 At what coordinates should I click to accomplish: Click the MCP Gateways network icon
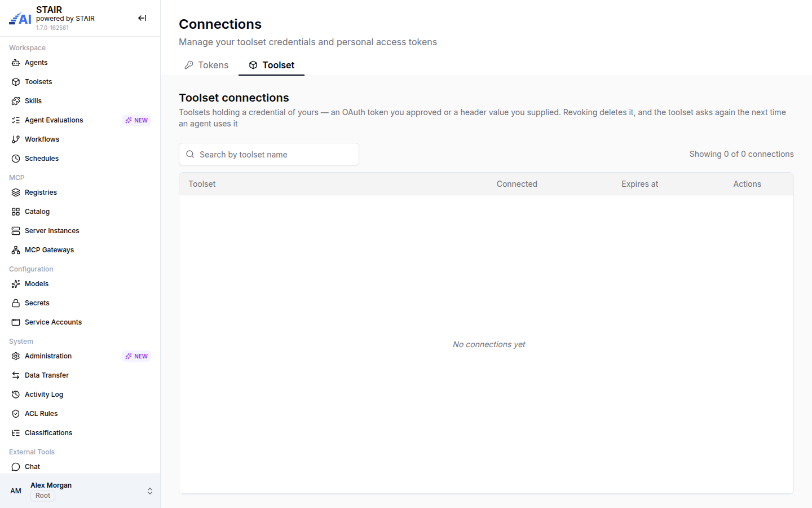point(16,250)
